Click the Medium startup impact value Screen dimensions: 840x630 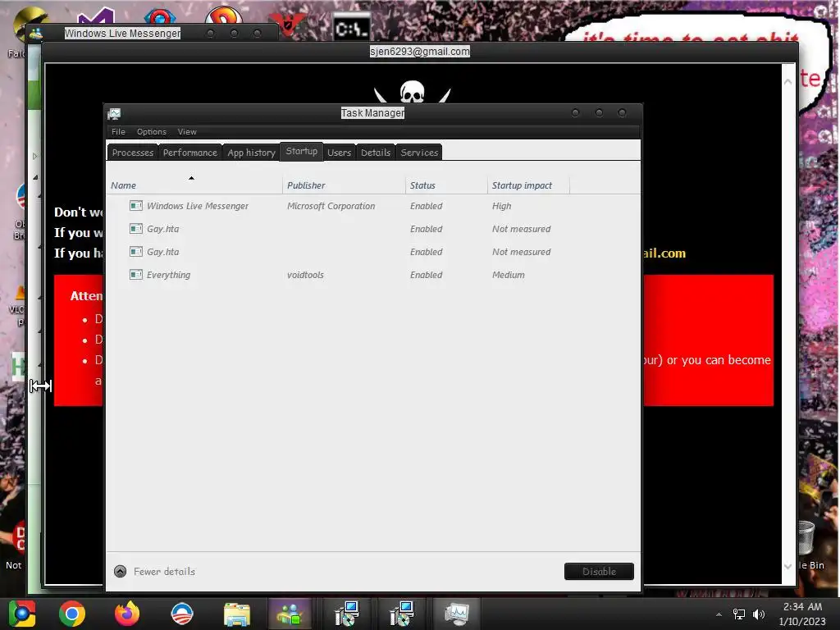tap(509, 275)
